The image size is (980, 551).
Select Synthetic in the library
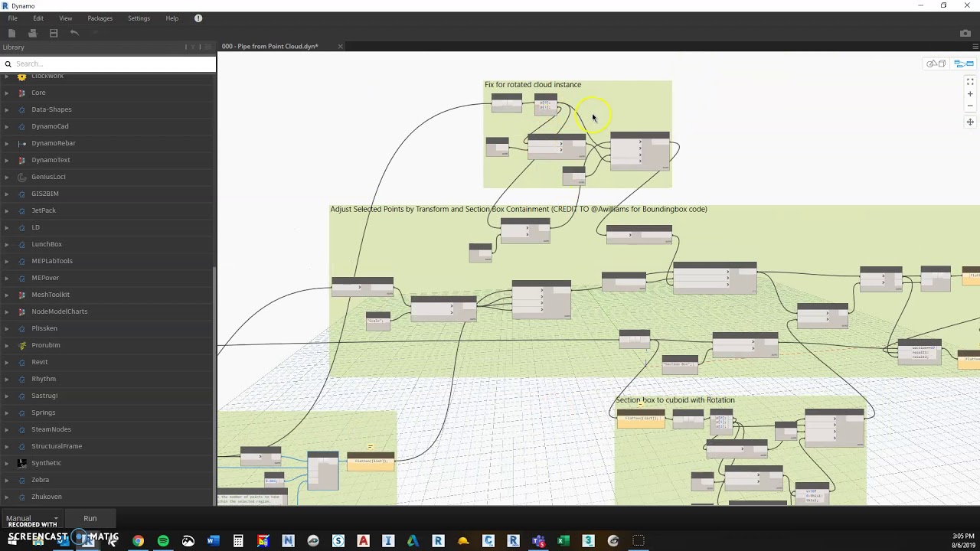tap(46, 463)
